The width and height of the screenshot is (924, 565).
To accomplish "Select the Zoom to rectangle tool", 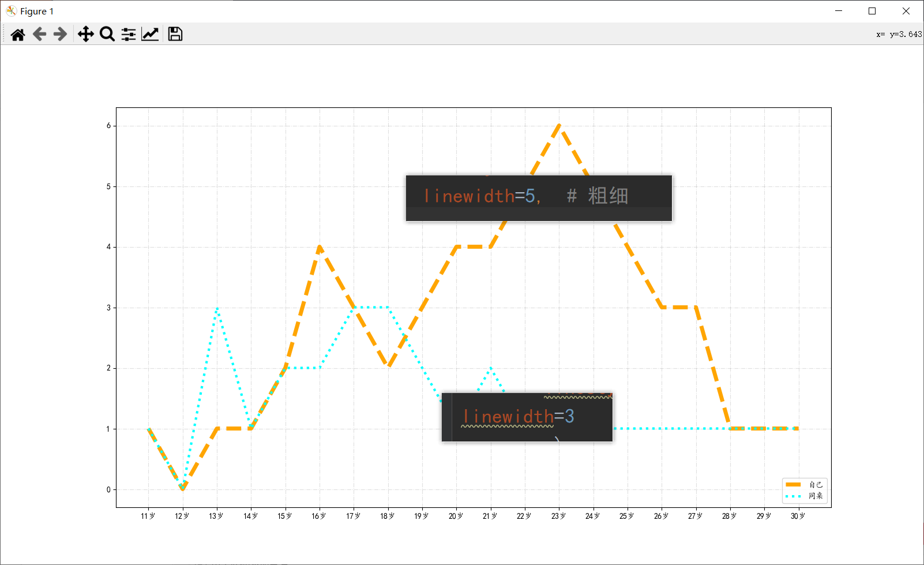I will tap(107, 35).
